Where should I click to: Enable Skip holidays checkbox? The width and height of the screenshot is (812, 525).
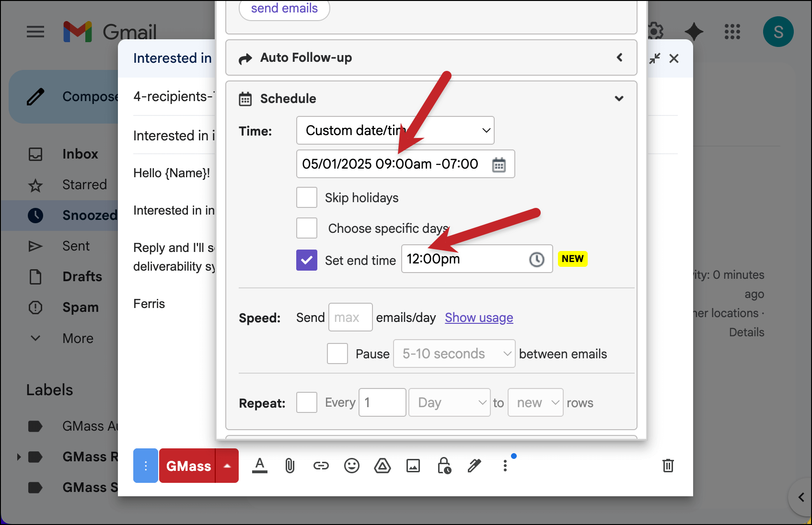point(307,197)
